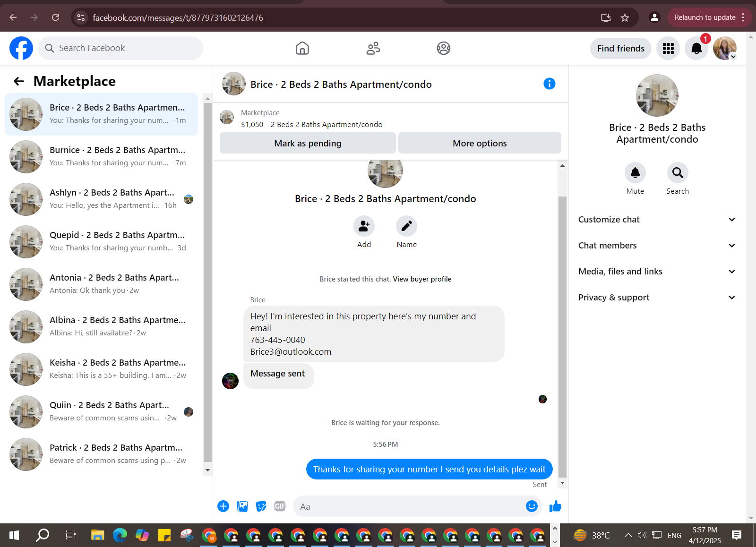Click the conversation list scrollbar
This screenshot has height=547, width=756.
tap(207, 282)
